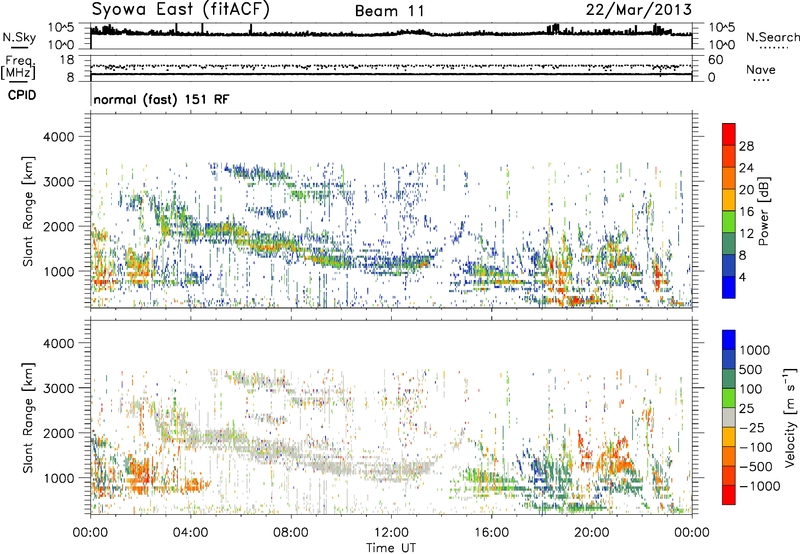Select the 'N.Search' axis label

(x=773, y=37)
